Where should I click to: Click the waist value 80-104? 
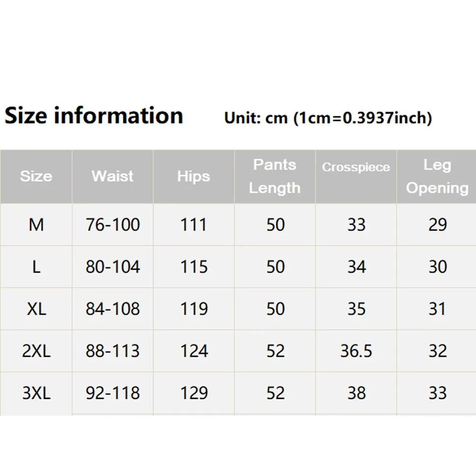pyautogui.click(x=113, y=267)
